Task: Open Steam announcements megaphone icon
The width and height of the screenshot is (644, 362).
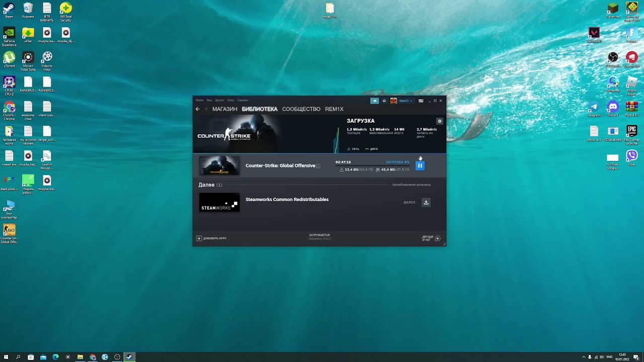Action: 374,101
